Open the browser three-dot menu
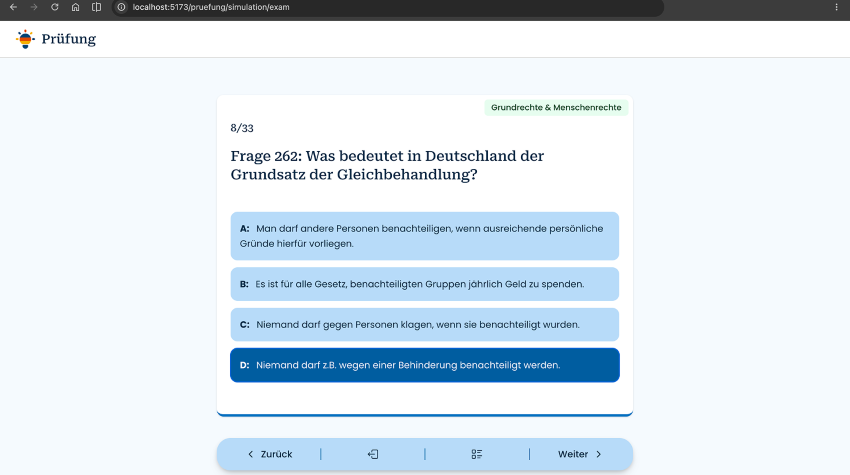 coord(836,7)
